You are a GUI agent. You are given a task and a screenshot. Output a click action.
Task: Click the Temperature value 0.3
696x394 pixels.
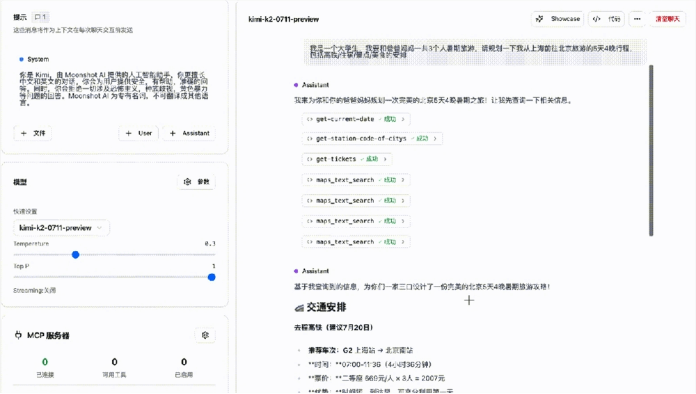(210, 244)
